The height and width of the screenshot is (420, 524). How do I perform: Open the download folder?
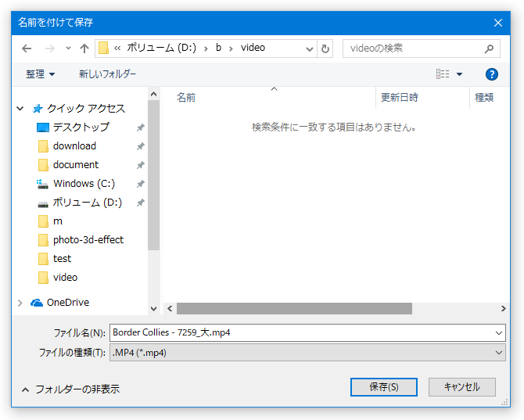pyautogui.click(x=74, y=146)
